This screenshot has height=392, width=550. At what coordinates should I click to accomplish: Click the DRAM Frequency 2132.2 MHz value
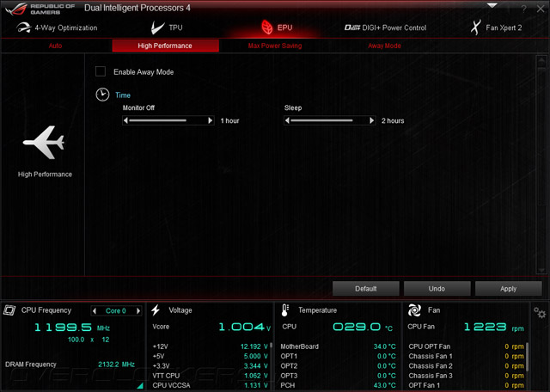coord(116,364)
